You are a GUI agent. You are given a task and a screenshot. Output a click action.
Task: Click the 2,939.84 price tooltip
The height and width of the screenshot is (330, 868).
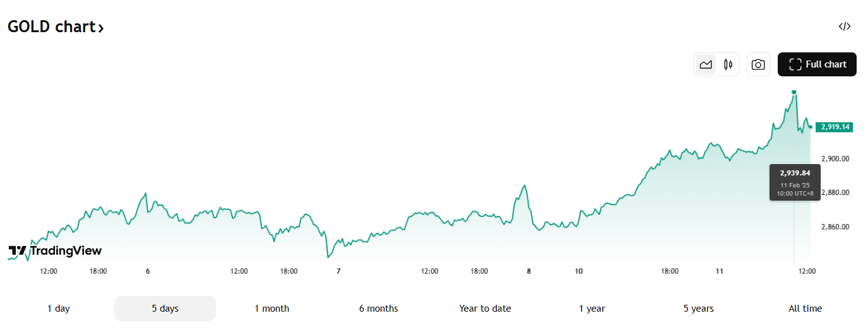point(795,182)
